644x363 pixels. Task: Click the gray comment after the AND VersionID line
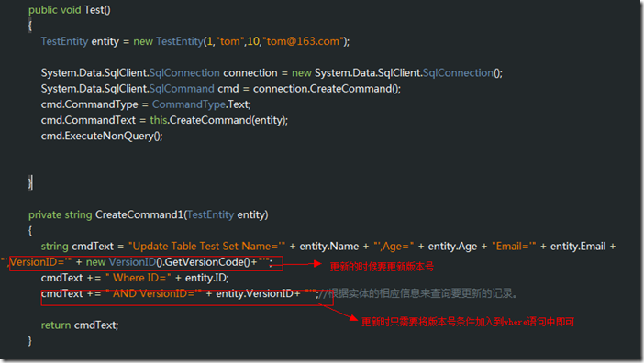[x=419, y=293]
